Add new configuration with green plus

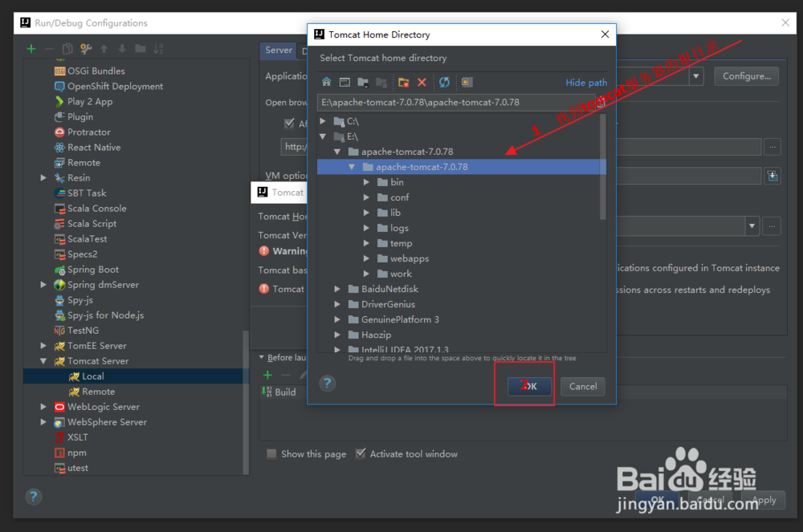31,49
